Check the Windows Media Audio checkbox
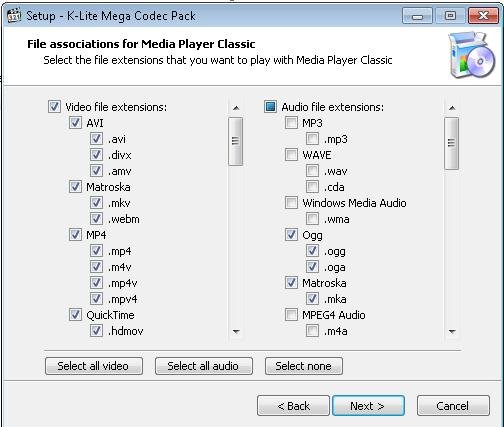This screenshot has height=427, width=504. (x=291, y=203)
